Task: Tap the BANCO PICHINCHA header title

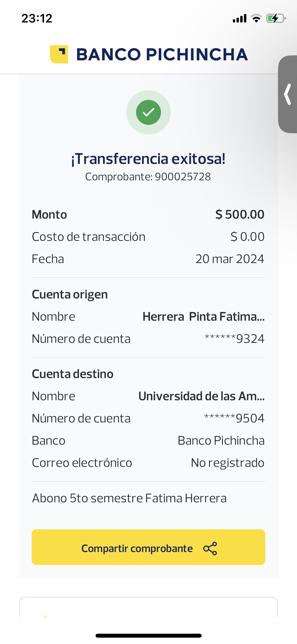Action: (x=162, y=54)
